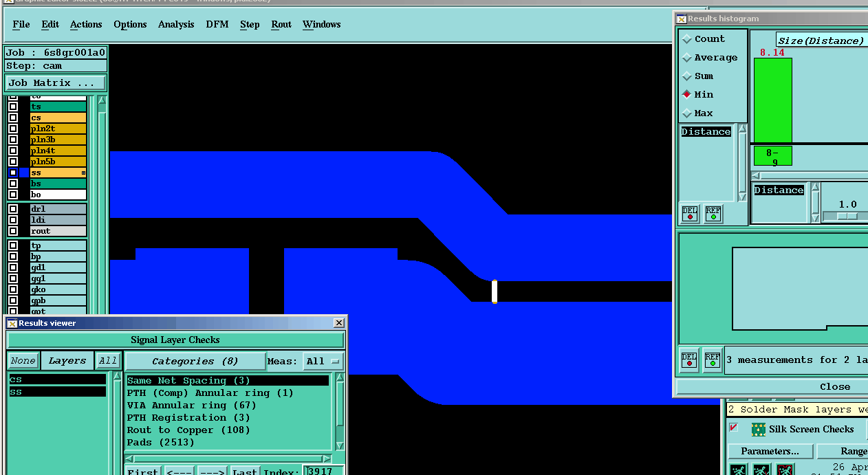Select Pads (2513) category
This screenshot has height=475, width=868.
[x=228, y=442]
